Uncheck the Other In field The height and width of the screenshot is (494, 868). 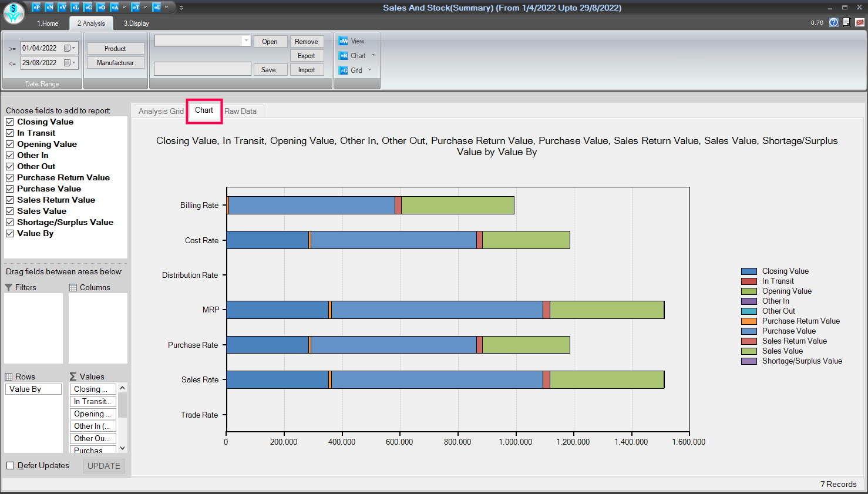tap(10, 155)
